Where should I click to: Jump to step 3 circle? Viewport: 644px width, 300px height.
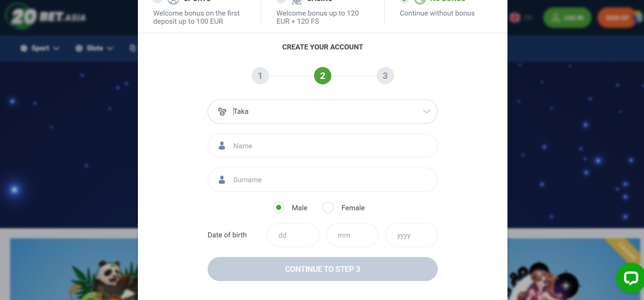click(385, 76)
